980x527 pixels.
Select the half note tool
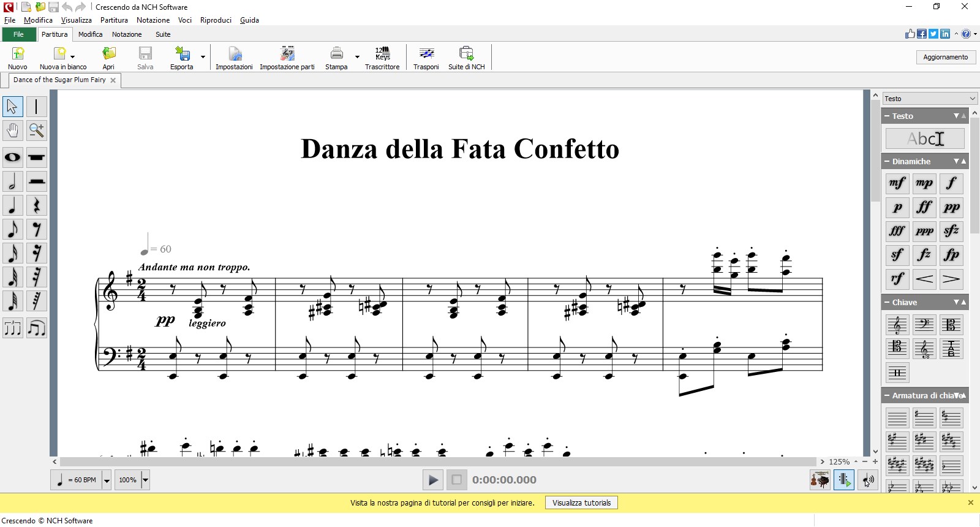(x=13, y=181)
